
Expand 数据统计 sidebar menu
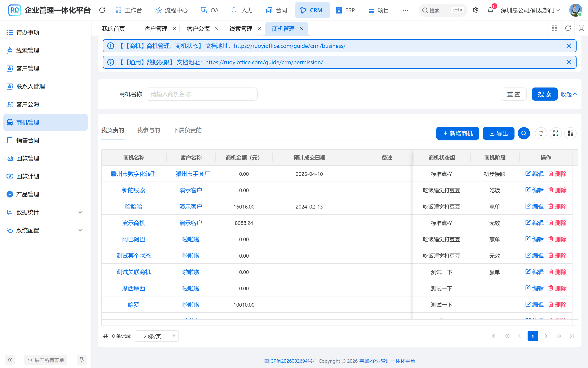[x=46, y=212]
